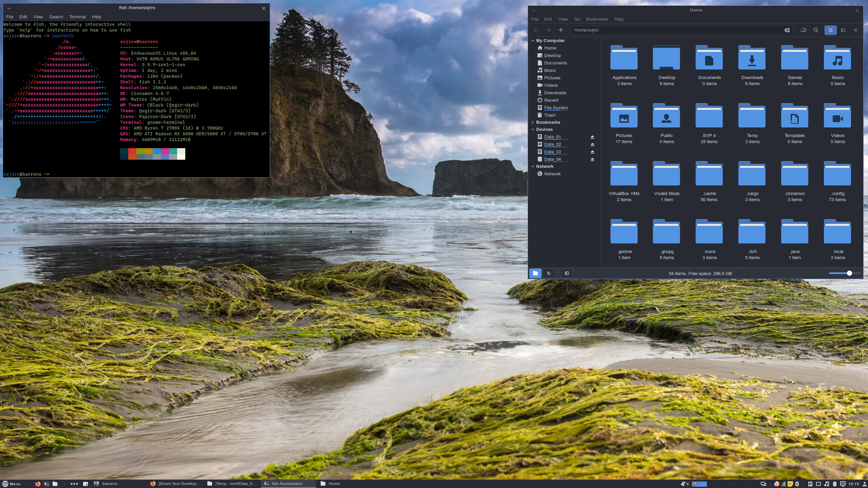The width and height of the screenshot is (868, 488).
Task: Select the Music folder icon
Action: 837,58
